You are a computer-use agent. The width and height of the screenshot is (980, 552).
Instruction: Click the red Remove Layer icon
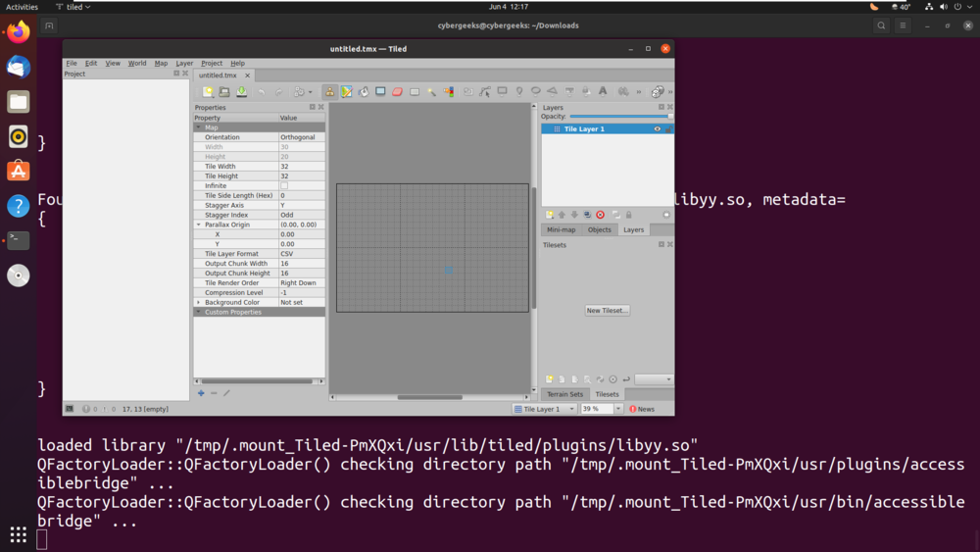[x=600, y=215]
